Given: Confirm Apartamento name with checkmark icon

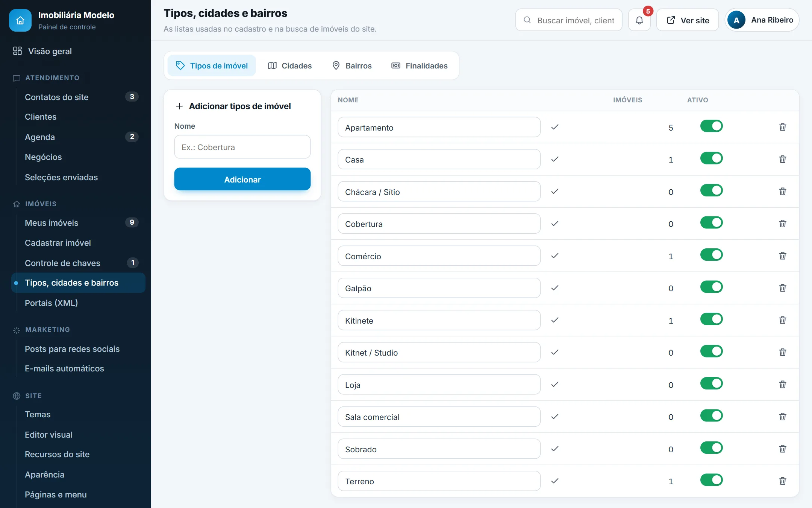Looking at the screenshot, I should (x=554, y=127).
